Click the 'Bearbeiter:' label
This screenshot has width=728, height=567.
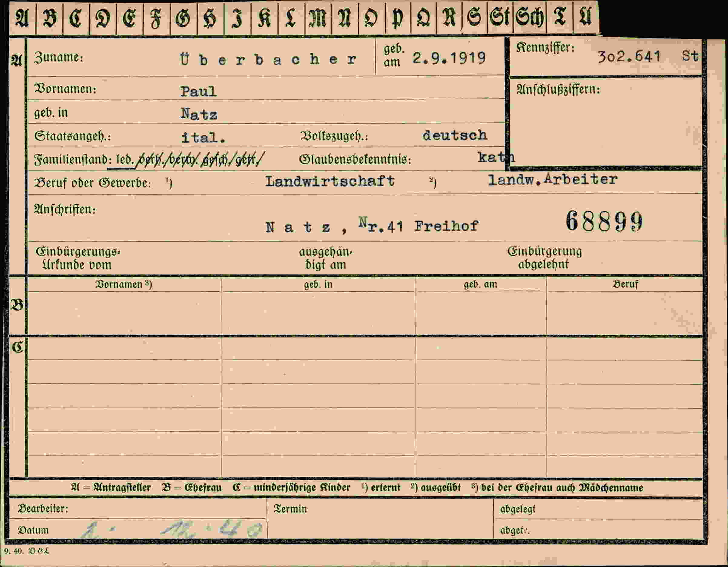[x=43, y=509]
